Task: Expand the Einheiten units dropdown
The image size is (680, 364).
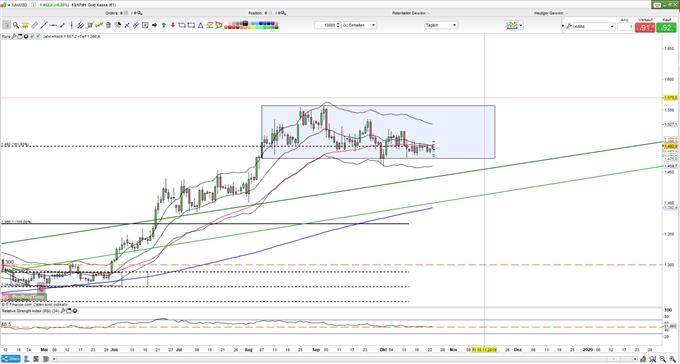Action: [x=359, y=25]
